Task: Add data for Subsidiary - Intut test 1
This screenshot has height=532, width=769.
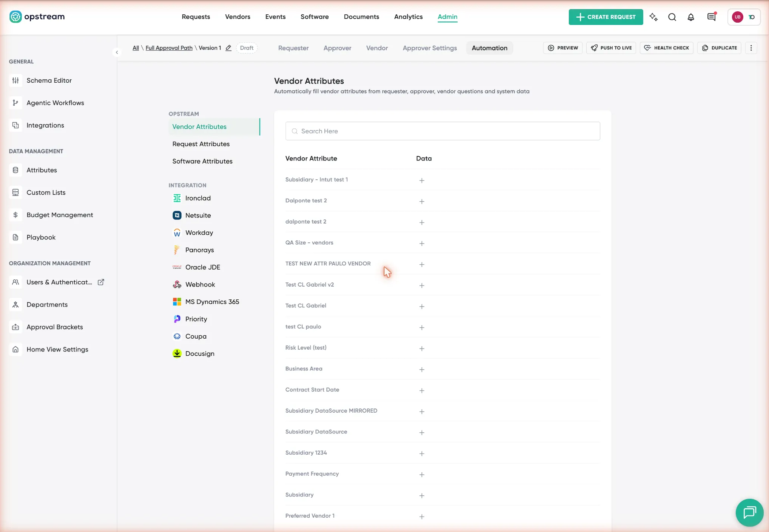Action: 422,180
